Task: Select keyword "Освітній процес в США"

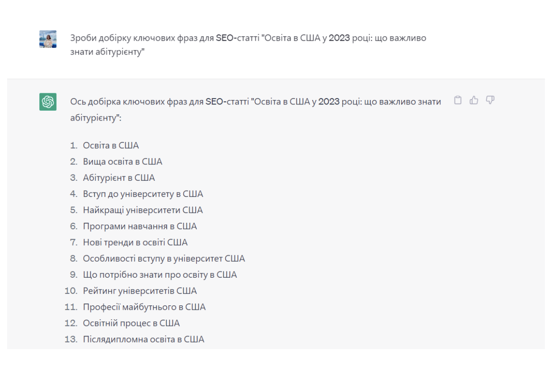Action: pos(131,323)
